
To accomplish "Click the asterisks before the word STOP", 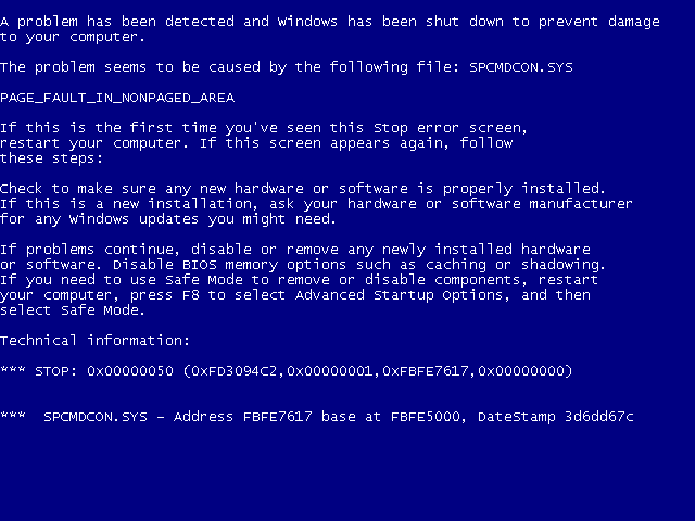I will (13, 370).
